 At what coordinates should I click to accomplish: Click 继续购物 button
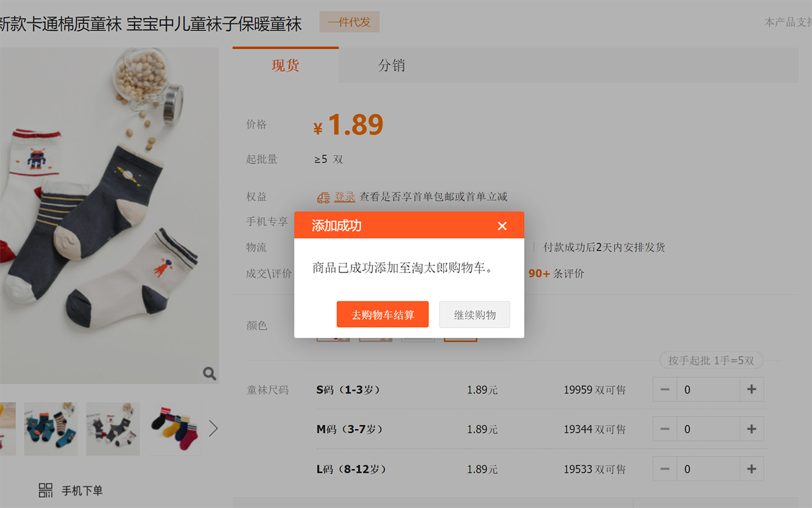tap(475, 314)
